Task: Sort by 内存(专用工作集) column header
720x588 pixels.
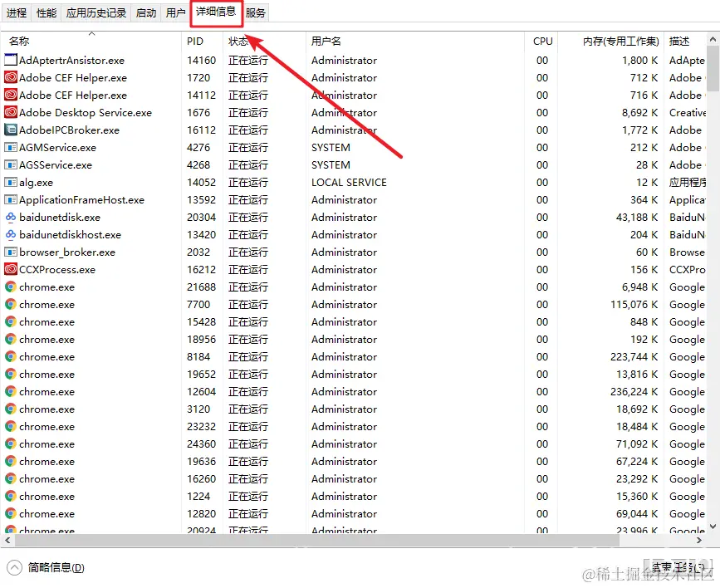Action: pos(610,42)
